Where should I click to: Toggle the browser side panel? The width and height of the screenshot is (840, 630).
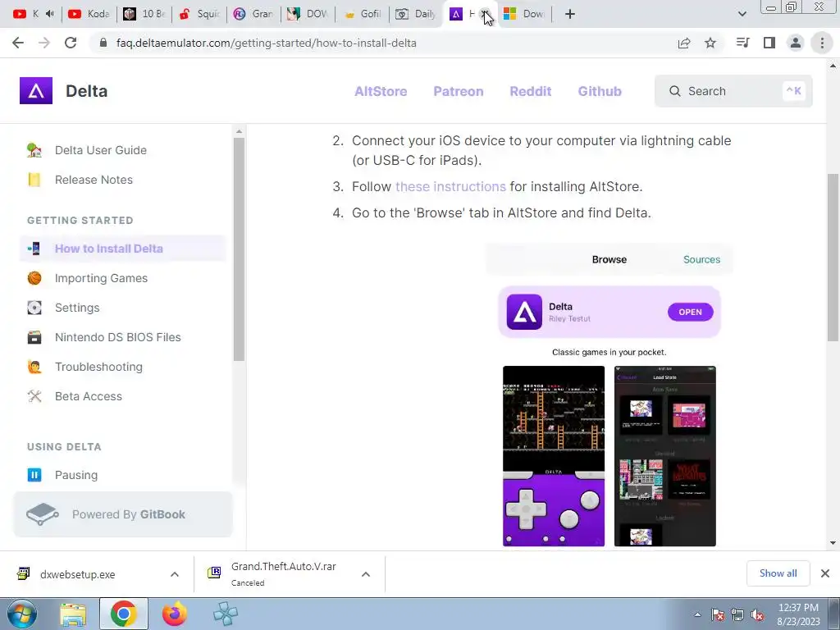point(769,43)
